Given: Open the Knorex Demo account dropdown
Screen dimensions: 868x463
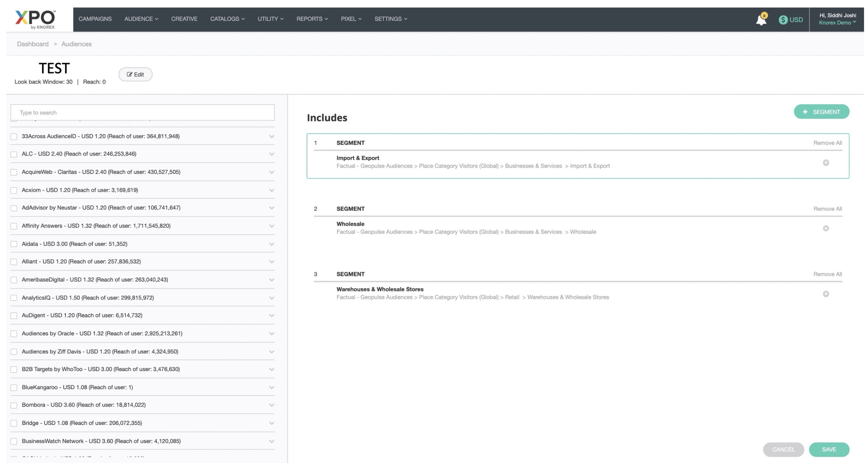Looking at the screenshot, I should pyautogui.click(x=837, y=23).
